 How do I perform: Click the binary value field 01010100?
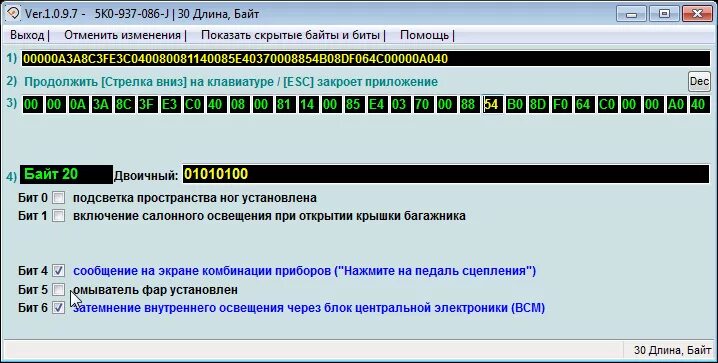click(446, 174)
